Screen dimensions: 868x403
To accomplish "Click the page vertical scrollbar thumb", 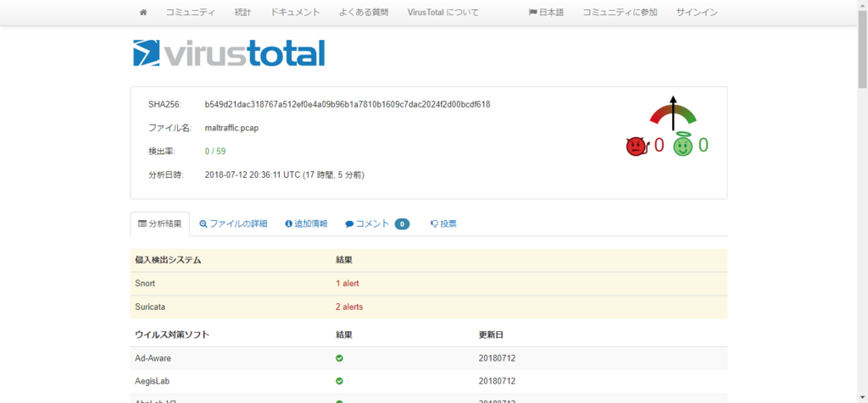I will pos(862,48).
